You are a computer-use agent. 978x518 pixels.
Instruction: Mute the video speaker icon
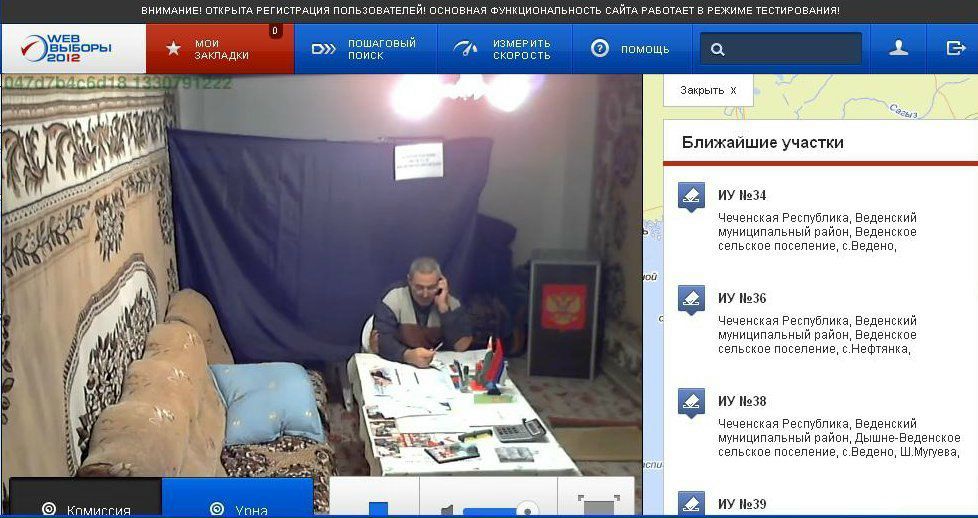point(447,510)
